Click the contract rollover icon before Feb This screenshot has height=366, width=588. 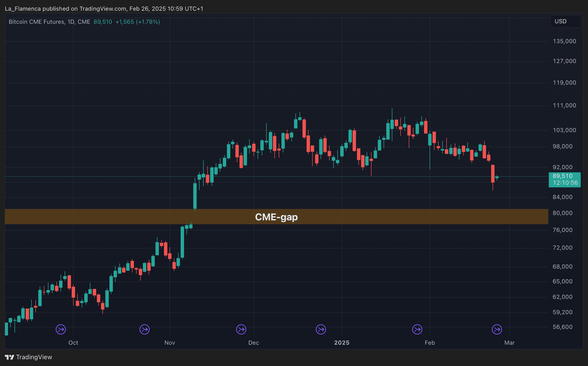point(417,329)
